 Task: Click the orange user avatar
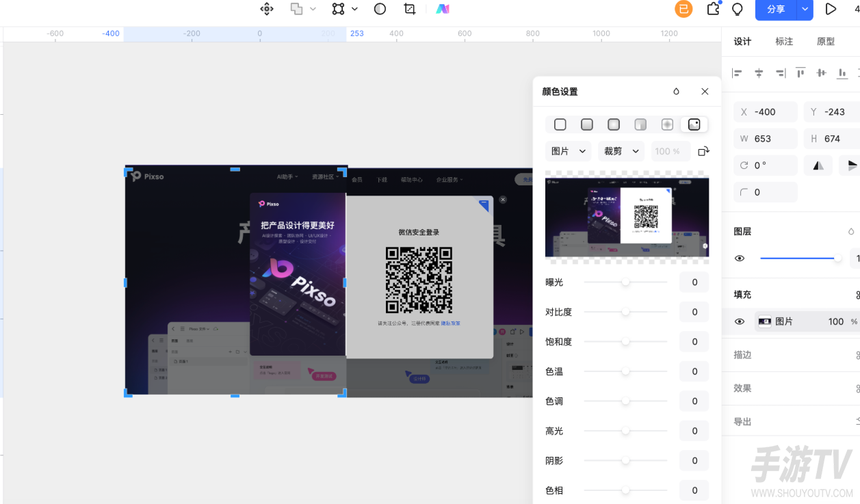click(683, 9)
